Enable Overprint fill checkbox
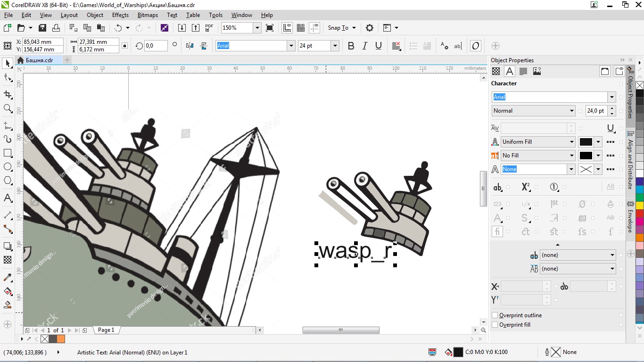The width and height of the screenshot is (644, 362). point(495,325)
